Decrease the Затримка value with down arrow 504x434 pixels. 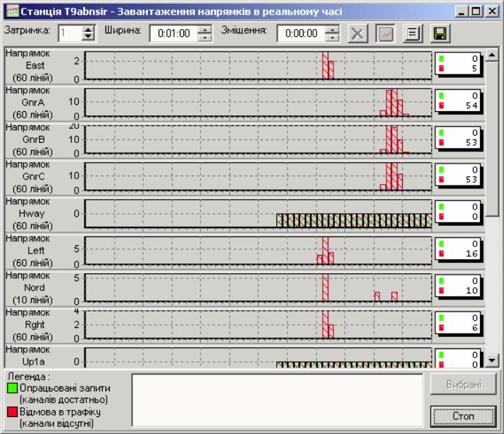(x=88, y=37)
